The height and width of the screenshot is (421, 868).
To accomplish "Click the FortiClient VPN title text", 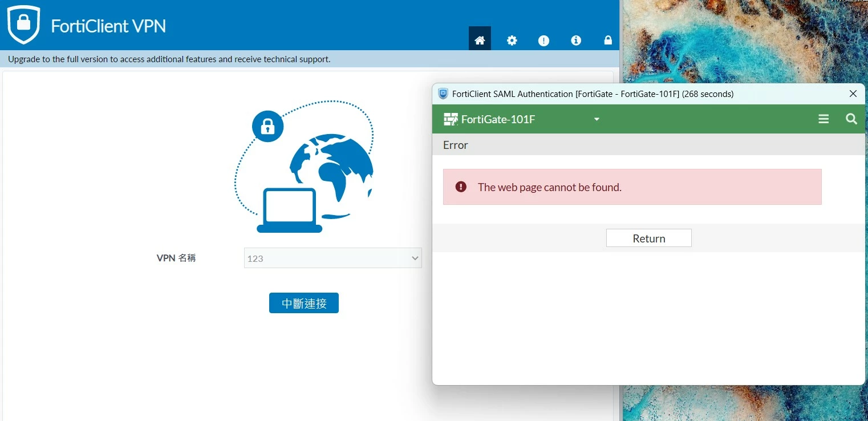I will (108, 26).
